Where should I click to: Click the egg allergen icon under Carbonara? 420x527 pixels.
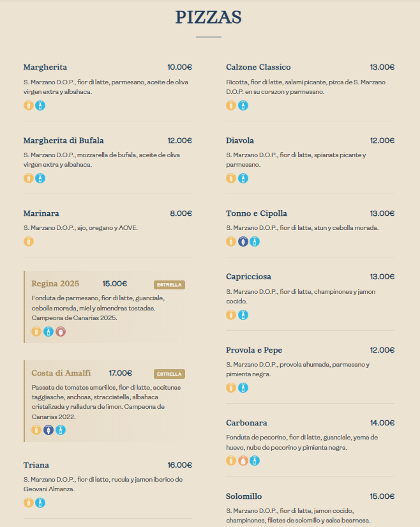[x=243, y=461]
